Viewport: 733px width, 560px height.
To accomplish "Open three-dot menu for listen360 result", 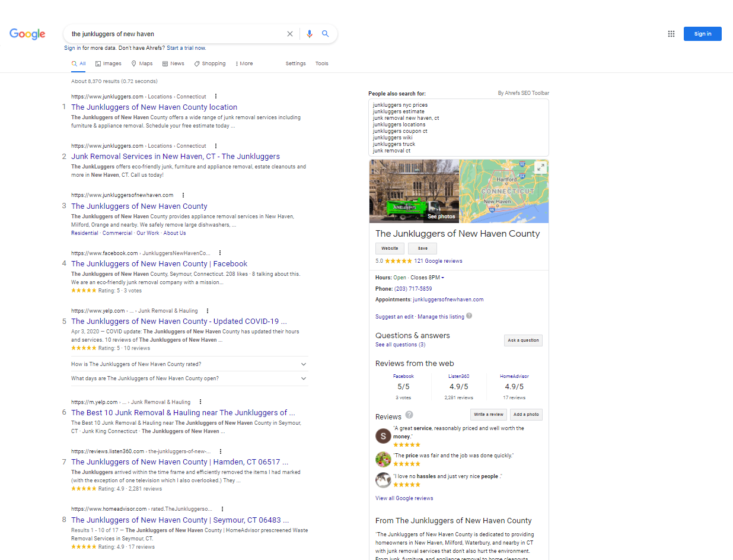I will point(221,451).
